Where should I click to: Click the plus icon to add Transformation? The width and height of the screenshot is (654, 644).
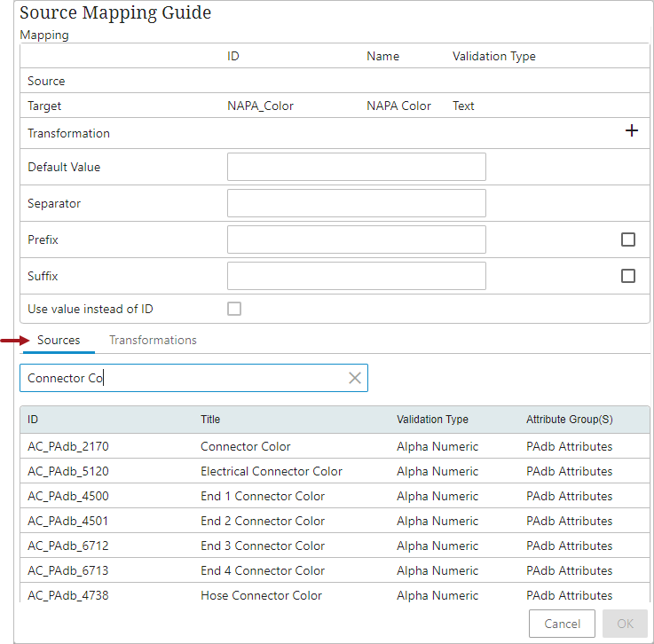(632, 131)
